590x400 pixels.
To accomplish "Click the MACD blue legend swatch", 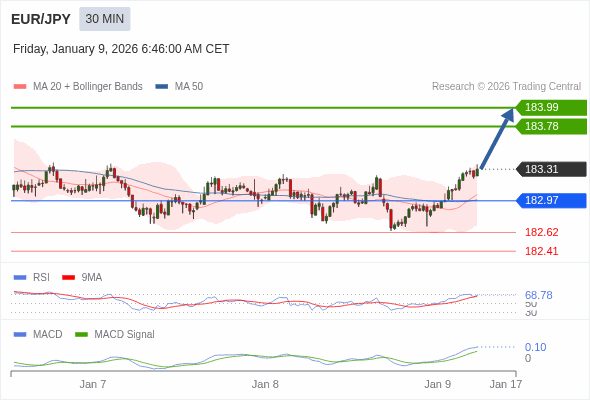I will pyautogui.click(x=20, y=335).
